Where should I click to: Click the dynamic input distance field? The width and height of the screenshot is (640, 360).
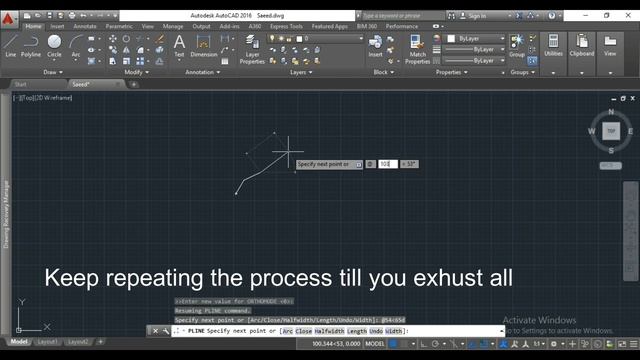click(x=388, y=164)
